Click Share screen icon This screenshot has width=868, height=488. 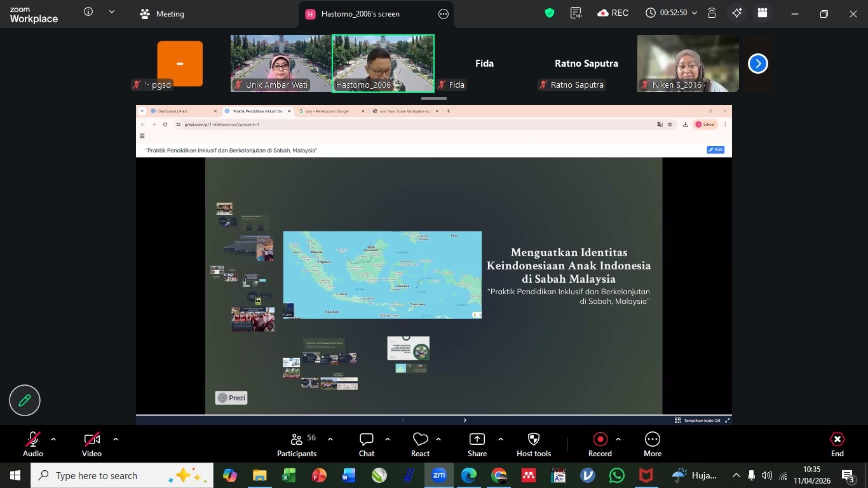click(477, 444)
